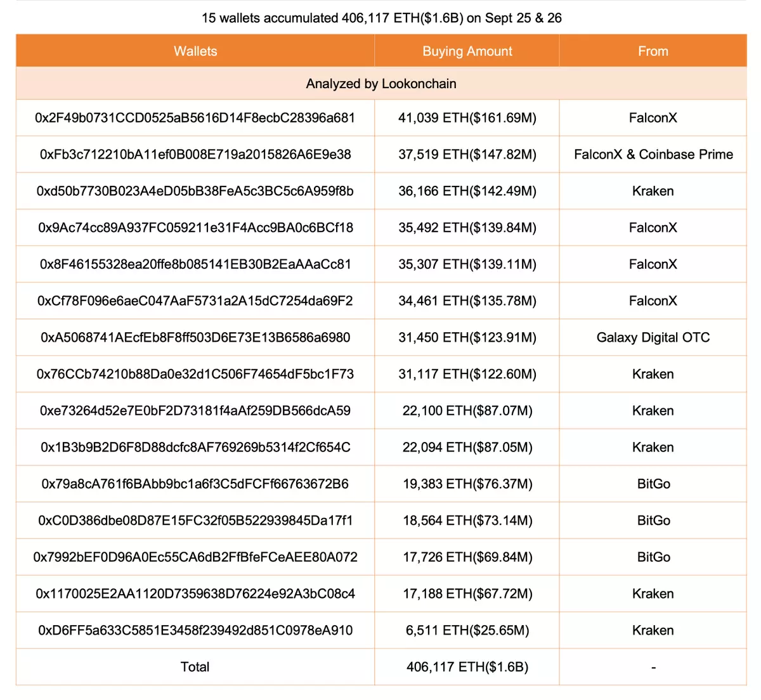Click the BitGo cell next to 19,383 ETH
The image size is (761, 700).
point(653,484)
